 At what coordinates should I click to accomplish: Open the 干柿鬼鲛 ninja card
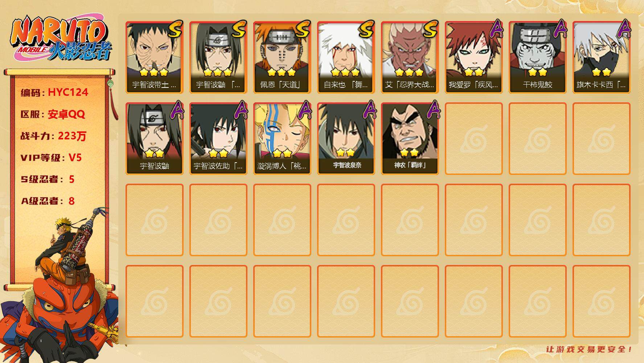(537, 57)
